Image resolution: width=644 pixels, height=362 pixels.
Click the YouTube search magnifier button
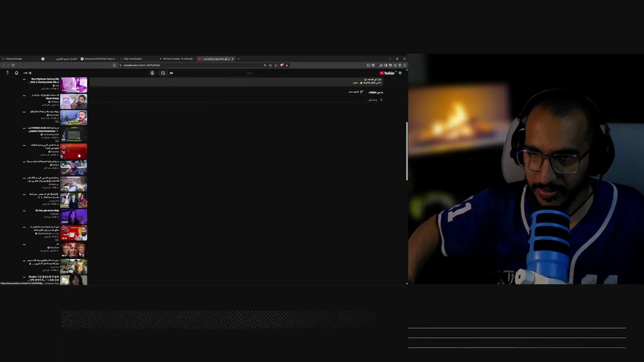coord(163,73)
